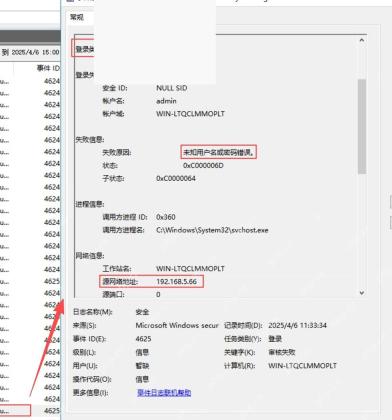
Task: Select the NULL SID value
Action: (x=172, y=88)
